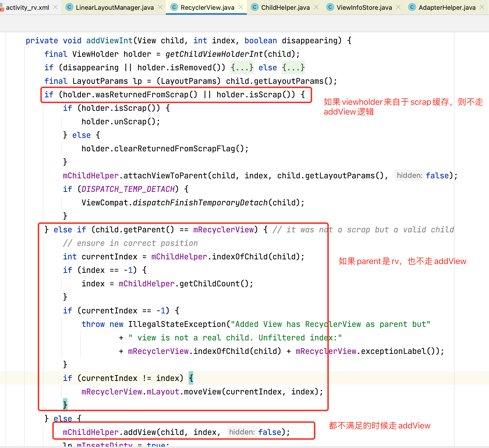489x448 pixels.
Task: Open the AdapterHelper.java tab
Action: tap(447, 7)
